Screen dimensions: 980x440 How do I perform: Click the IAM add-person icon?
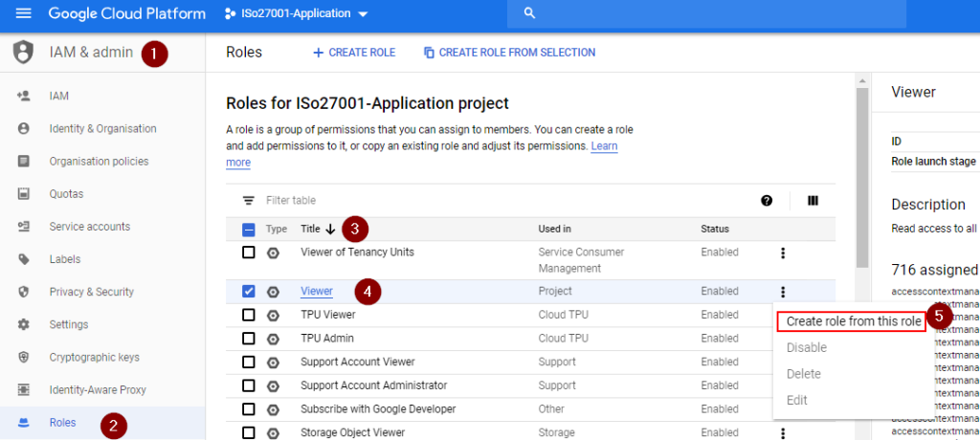coord(24,97)
